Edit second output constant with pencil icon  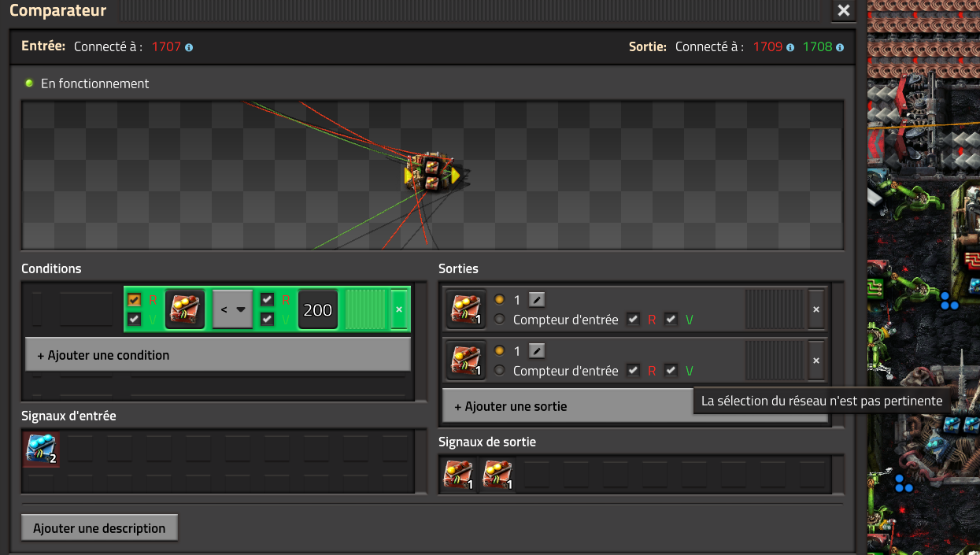[536, 351]
